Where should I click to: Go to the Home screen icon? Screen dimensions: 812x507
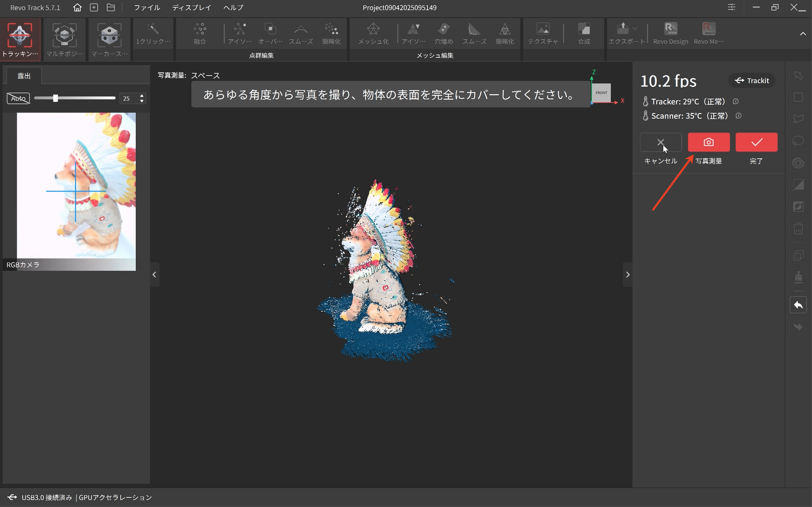77,8
